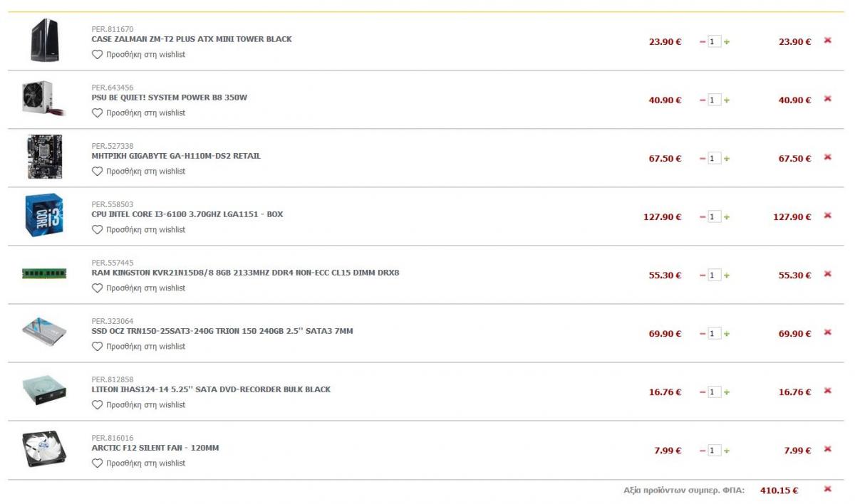Click wishlist heart for Kingston RAM
The height and width of the screenshot is (504, 855).
(x=98, y=288)
